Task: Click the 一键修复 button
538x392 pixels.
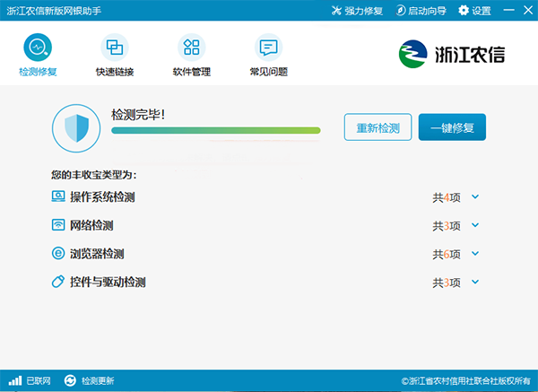Action: pyautogui.click(x=452, y=127)
